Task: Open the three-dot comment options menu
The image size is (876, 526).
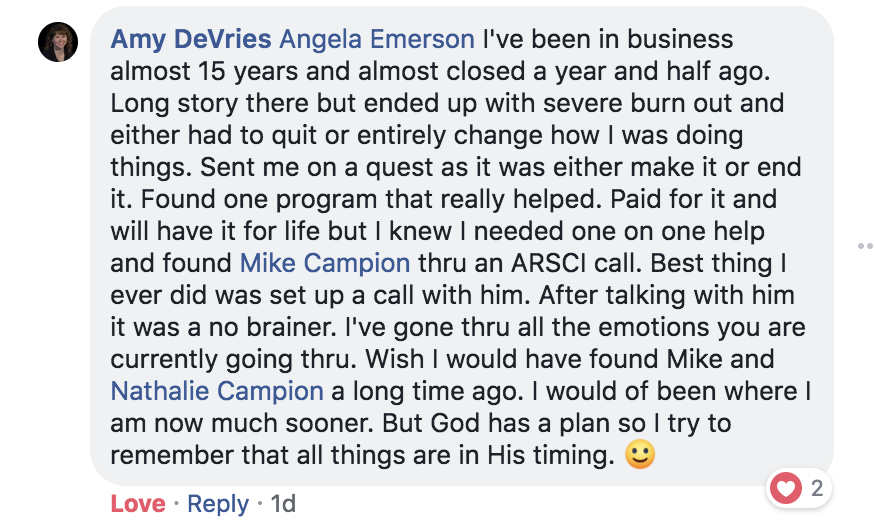Action: click(x=866, y=246)
